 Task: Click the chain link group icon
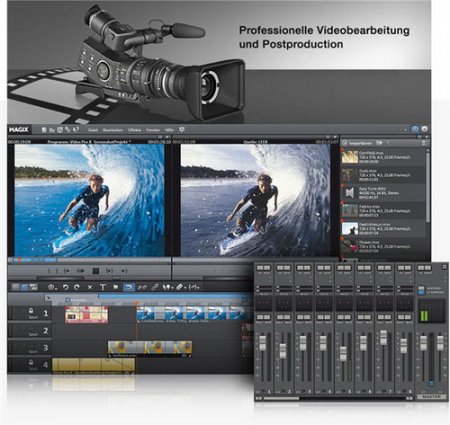click(x=155, y=287)
